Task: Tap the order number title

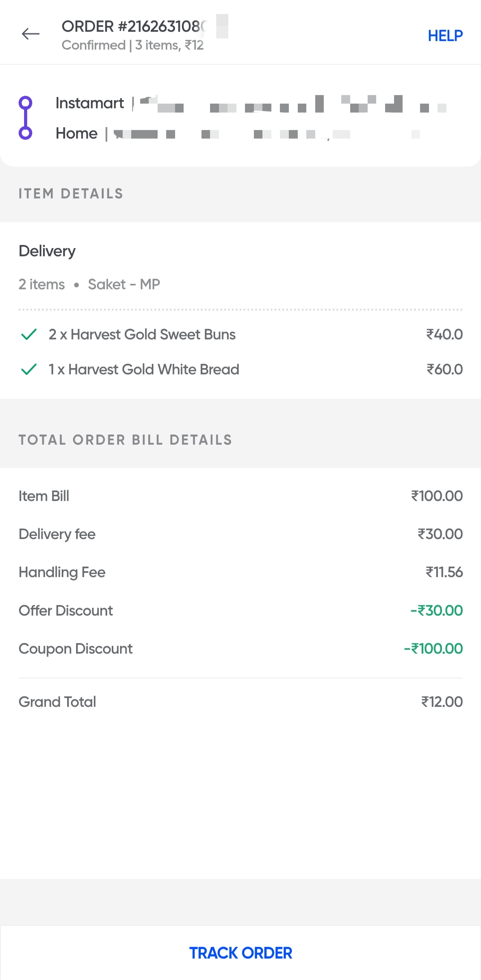Action: (134, 26)
